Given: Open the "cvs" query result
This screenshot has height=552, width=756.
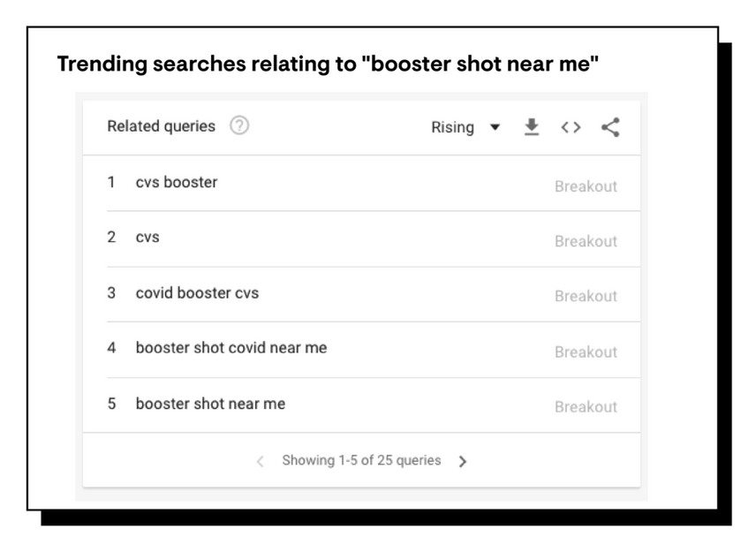Looking at the screenshot, I should (x=147, y=238).
